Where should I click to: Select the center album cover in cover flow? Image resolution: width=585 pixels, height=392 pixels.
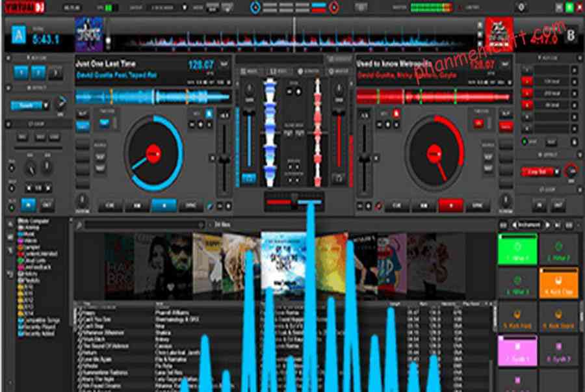click(x=283, y=263)
